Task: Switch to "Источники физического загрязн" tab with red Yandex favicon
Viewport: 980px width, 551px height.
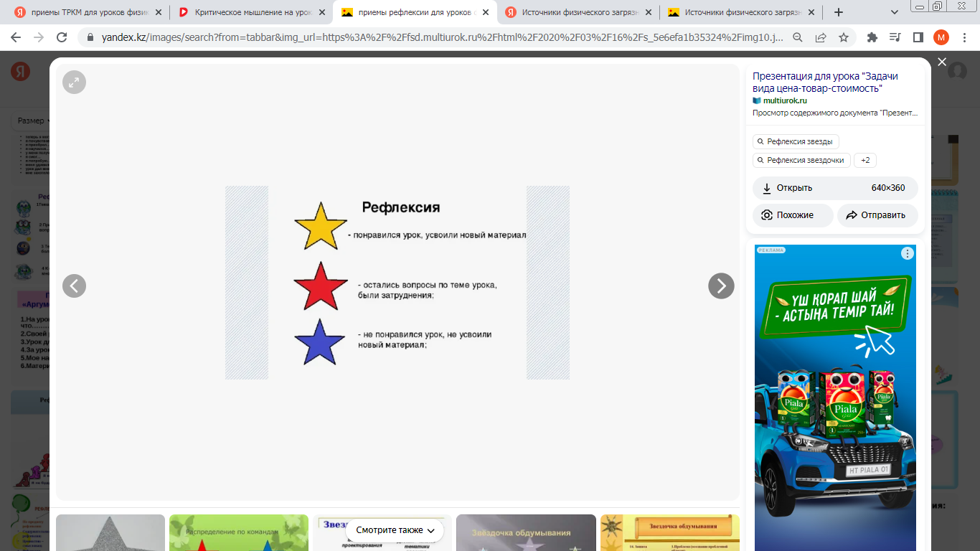Action: tap(578, 12)
